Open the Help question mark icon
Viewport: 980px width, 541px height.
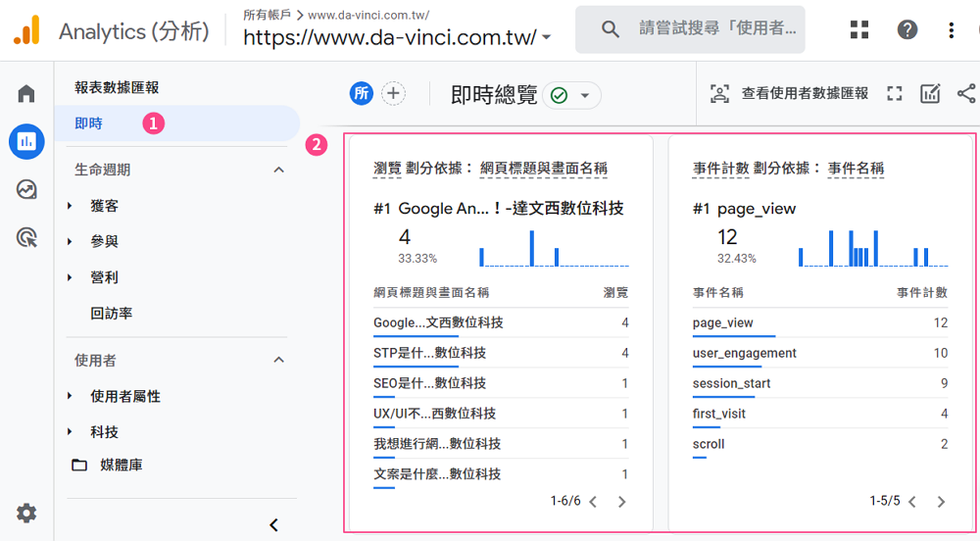tap(906, 29)
